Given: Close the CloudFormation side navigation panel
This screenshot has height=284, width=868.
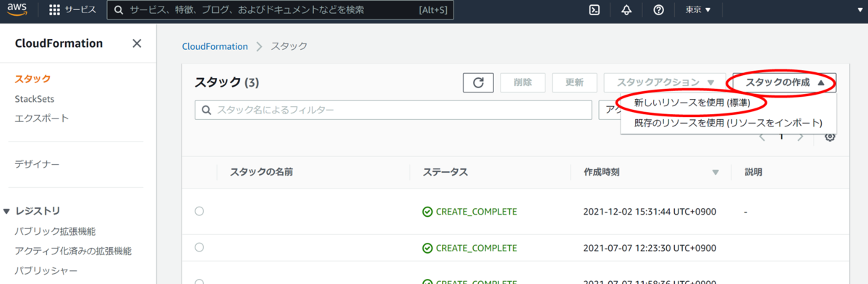Looking at the screenshot, I should (137, 43).
